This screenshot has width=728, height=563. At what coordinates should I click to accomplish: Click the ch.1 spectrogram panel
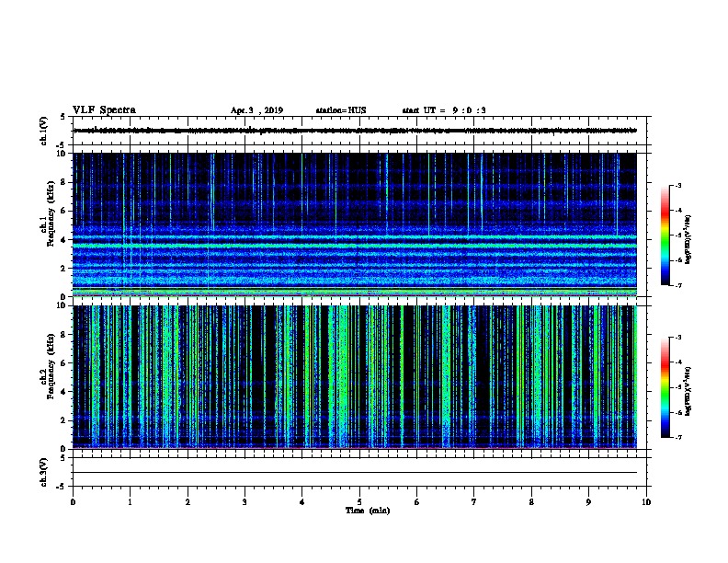click(x=355, y=224)
